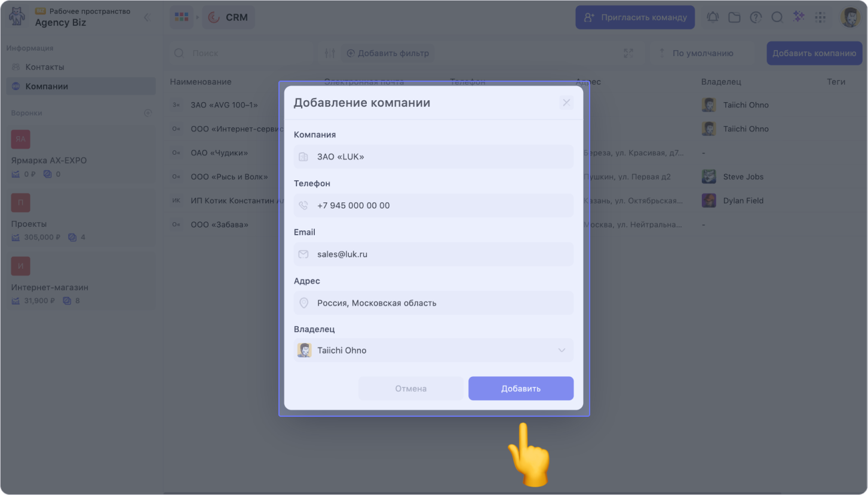The height and width of the screenshot is (495, 868).
Task: Click the notifications bell icon
Action: tap(713, 17)
